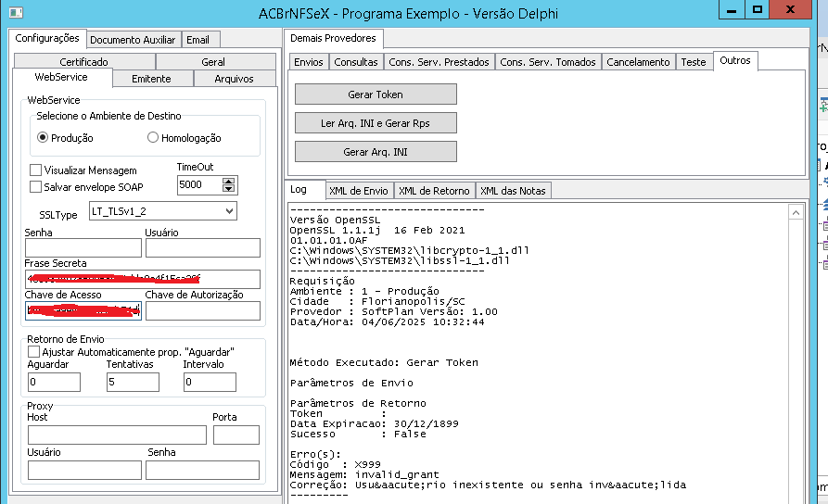Open the Cancelamento tab

point(638,62)
